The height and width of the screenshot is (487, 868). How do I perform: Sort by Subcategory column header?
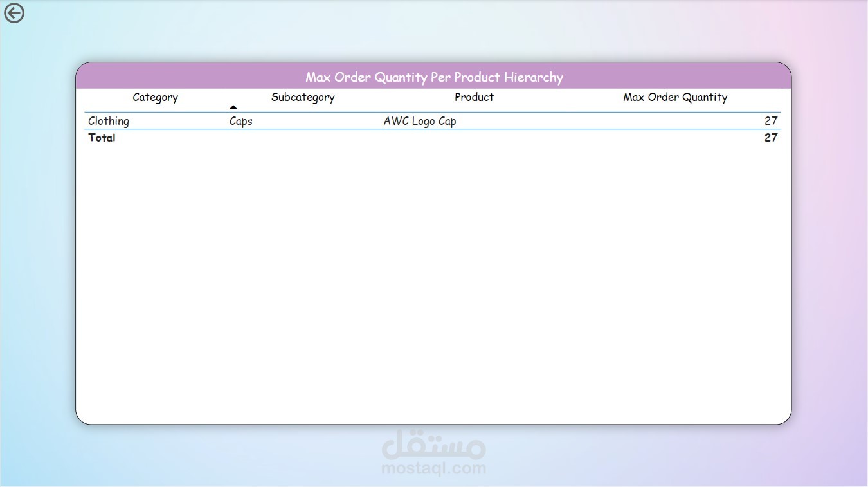[303, 97]
